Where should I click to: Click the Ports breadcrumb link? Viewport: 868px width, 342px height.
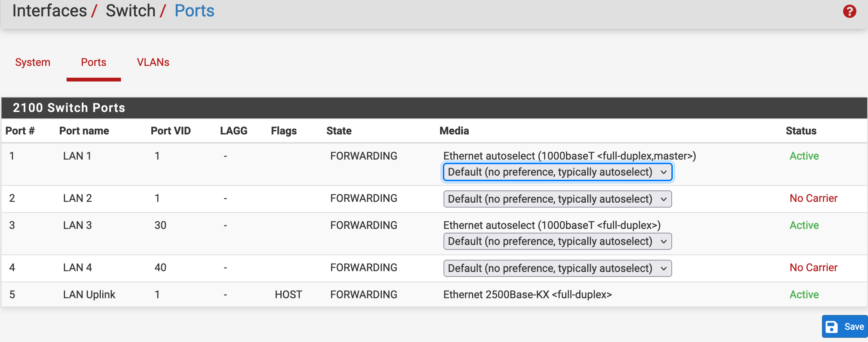(x=194, y=11)
